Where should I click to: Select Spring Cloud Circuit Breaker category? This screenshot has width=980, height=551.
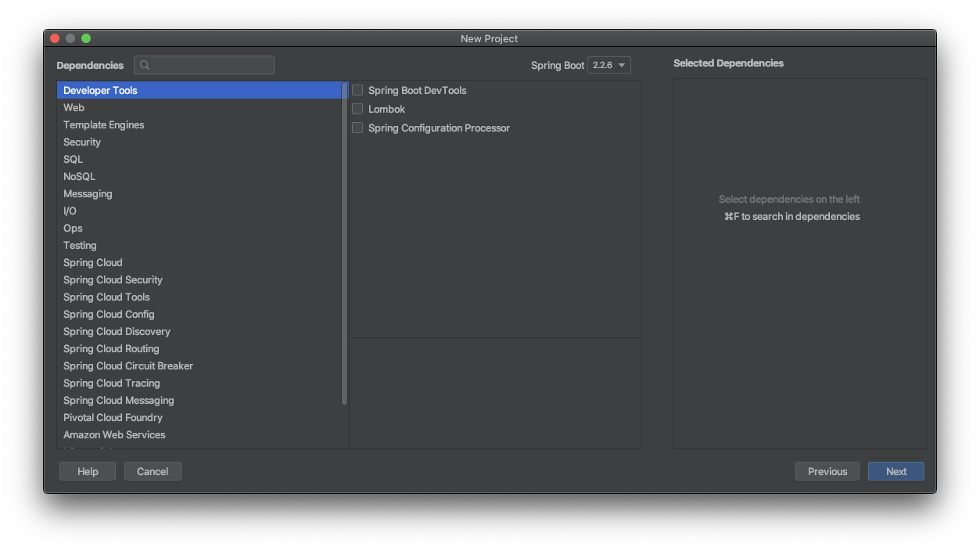(x=199, y=366)
